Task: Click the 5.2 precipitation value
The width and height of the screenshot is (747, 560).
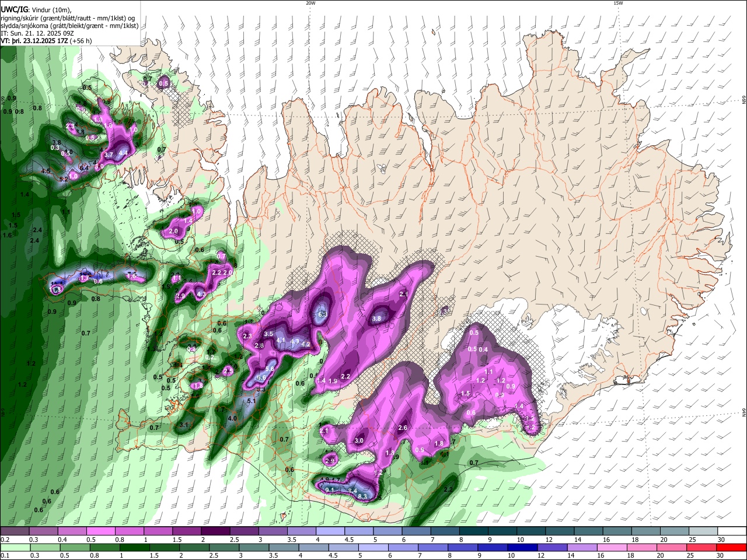Action: [x=64, y=179]
